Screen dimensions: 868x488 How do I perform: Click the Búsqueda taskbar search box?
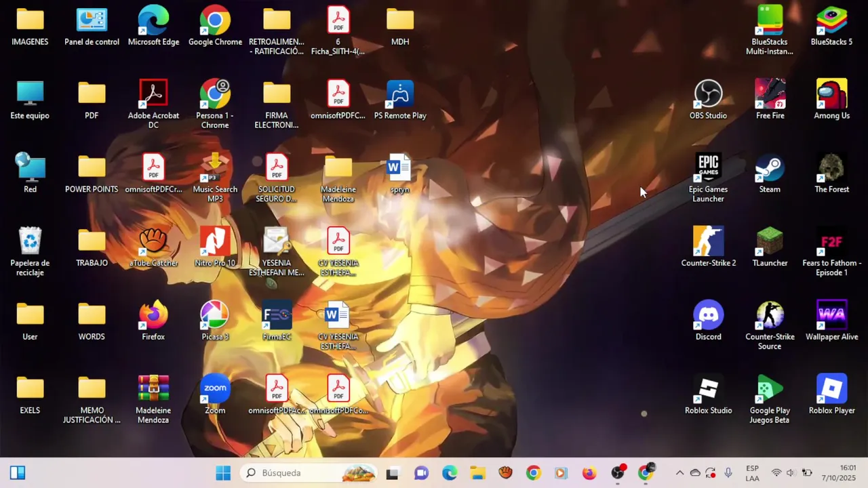point(309,473)
